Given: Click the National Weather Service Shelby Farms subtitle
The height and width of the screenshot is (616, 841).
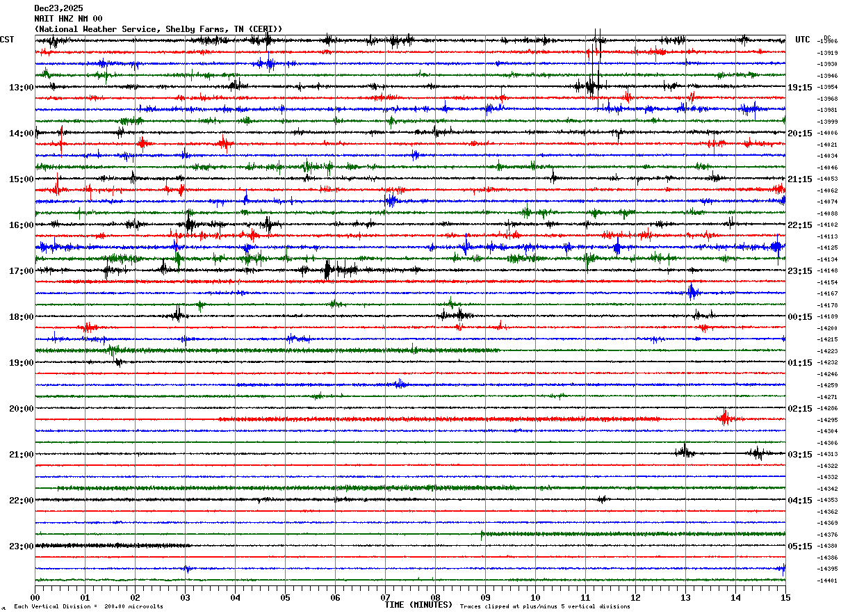Looking at the screenshot, I should (x=158, y=29).
